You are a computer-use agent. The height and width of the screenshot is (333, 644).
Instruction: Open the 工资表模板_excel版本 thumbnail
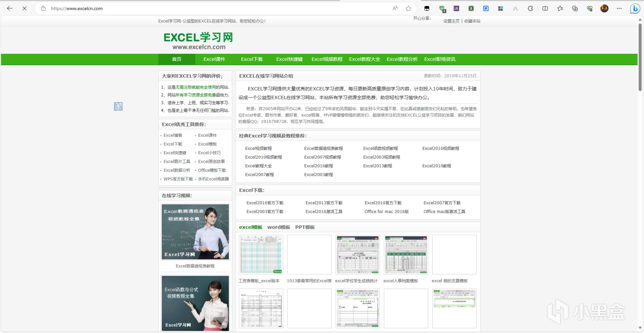point(261,255)
